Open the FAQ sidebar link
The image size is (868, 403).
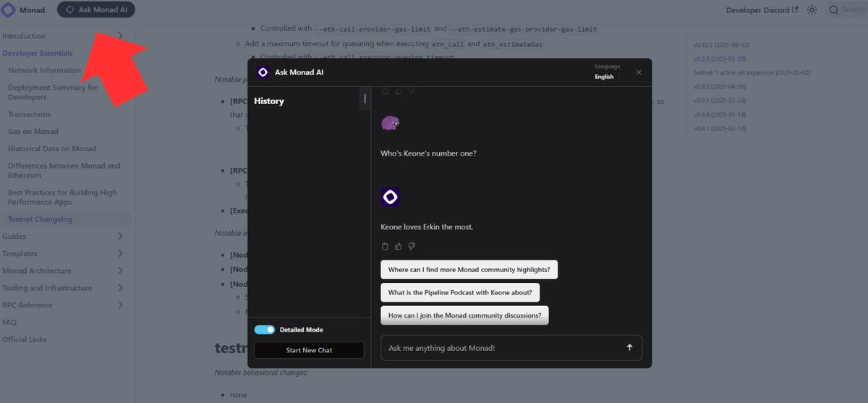(9, 323)
